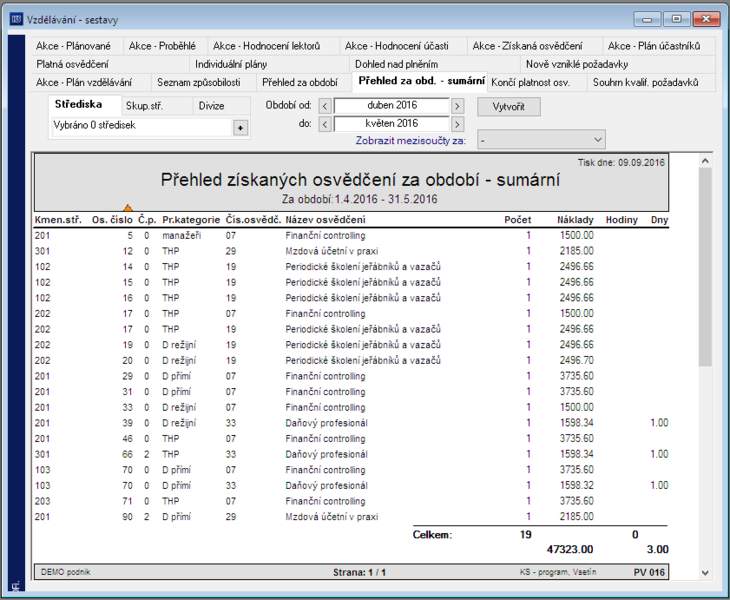Click the scroll-up arrow of the report

(705, 161)
